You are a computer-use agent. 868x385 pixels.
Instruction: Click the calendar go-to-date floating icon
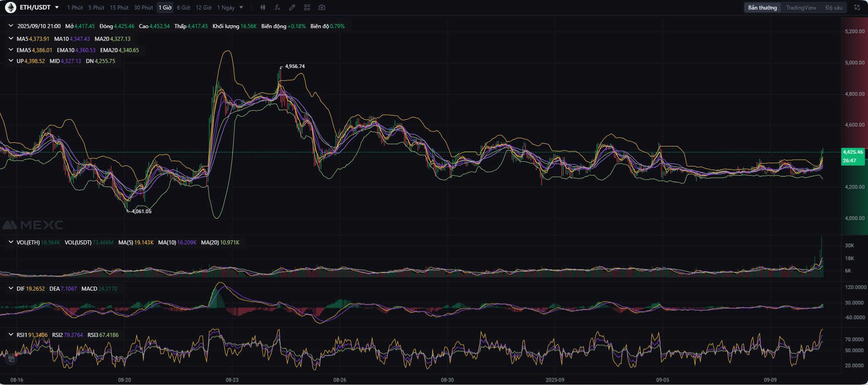pos(11,359)
